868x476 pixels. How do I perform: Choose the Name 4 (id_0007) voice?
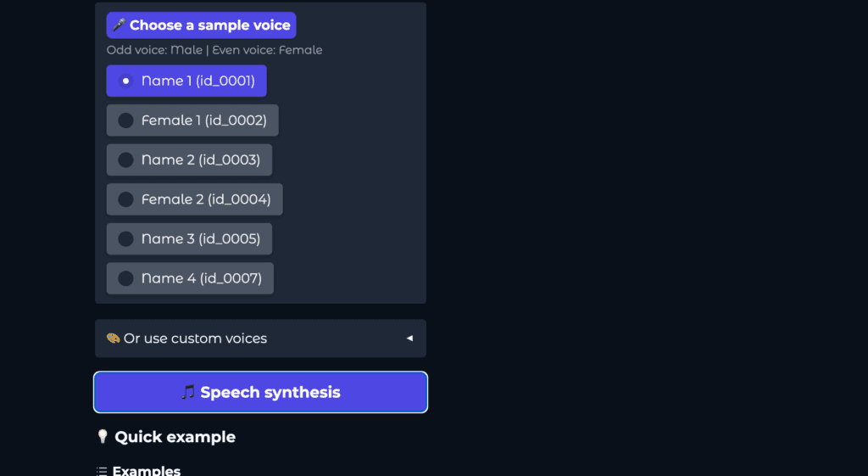point(201,278)
